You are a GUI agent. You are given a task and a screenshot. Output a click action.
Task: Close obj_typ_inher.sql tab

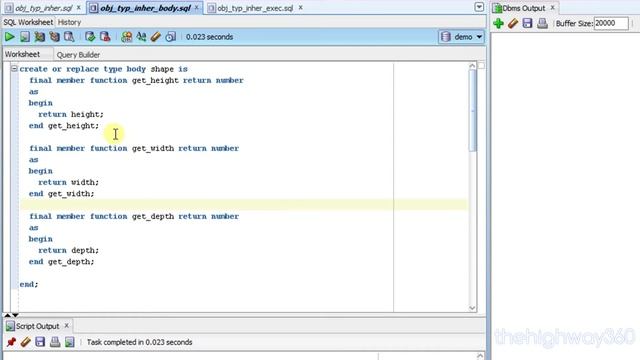coord(79,7)
